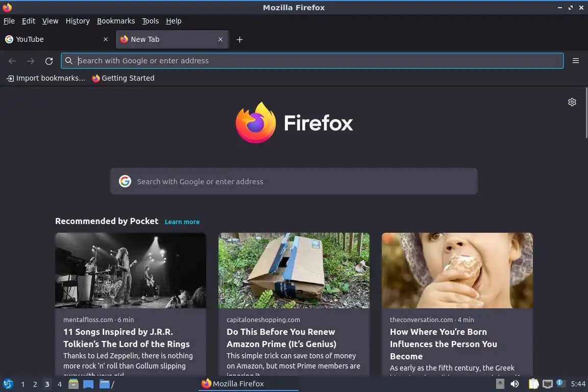Screen dimensions: 588x392
Task: Click Import bookmarks in bookmarks toolbar
Action: pyautogui.click(x=46, y=78)
